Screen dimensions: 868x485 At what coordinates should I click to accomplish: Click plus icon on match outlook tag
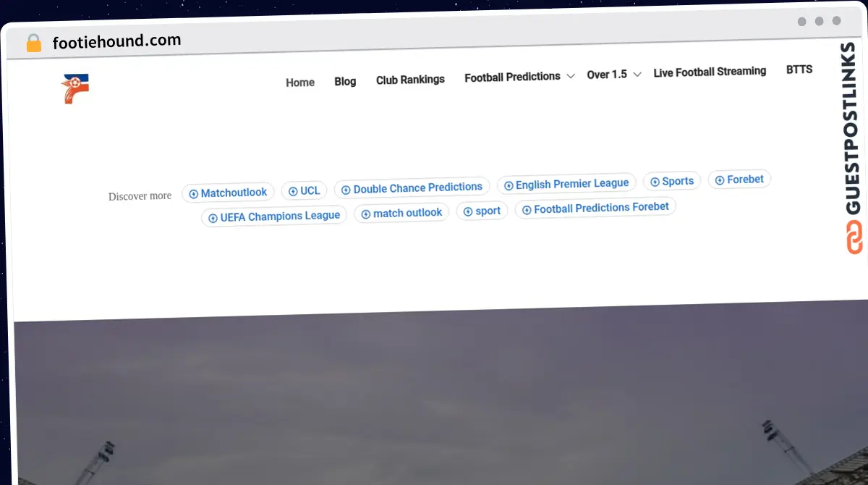point(365,214)
